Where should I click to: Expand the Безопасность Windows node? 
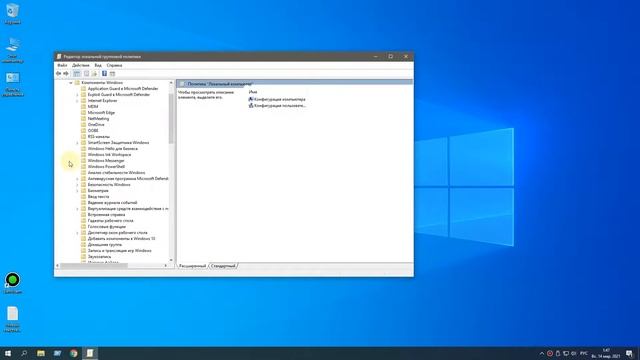(x=78, y=185)
